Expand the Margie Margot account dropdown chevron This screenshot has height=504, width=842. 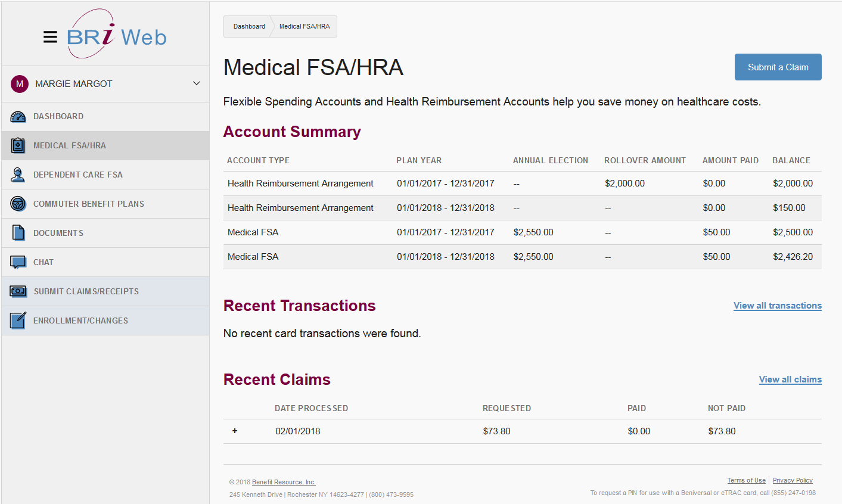[x=197, y=83]
